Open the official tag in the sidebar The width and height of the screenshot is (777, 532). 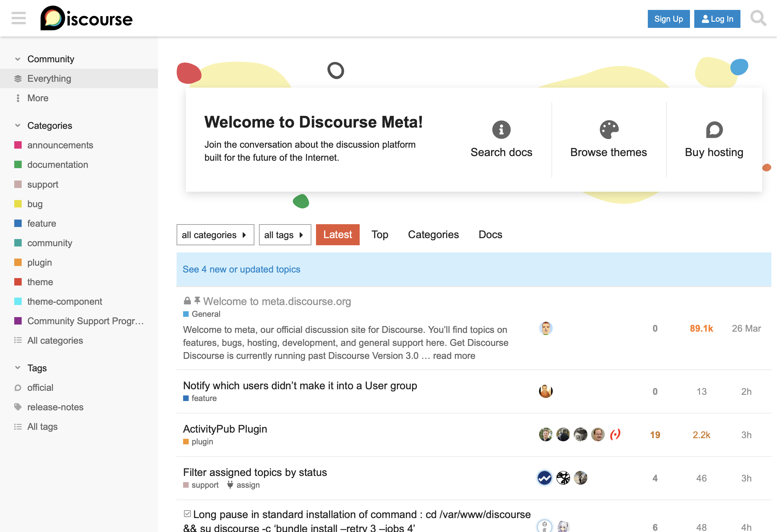coord(40,388)
